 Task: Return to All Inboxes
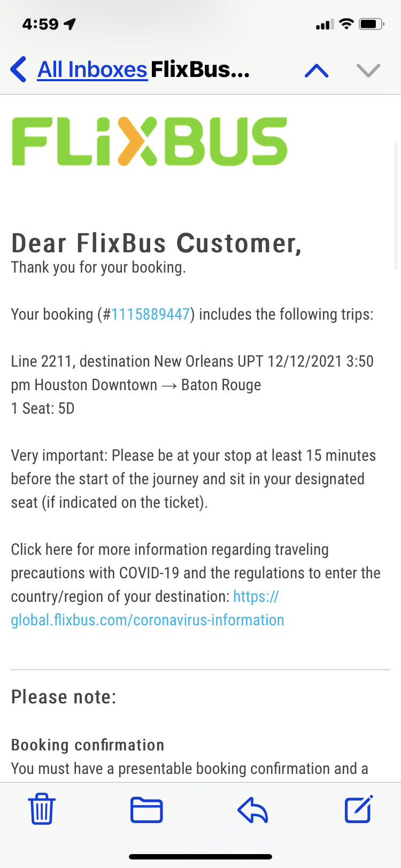(x=92, y=69)
